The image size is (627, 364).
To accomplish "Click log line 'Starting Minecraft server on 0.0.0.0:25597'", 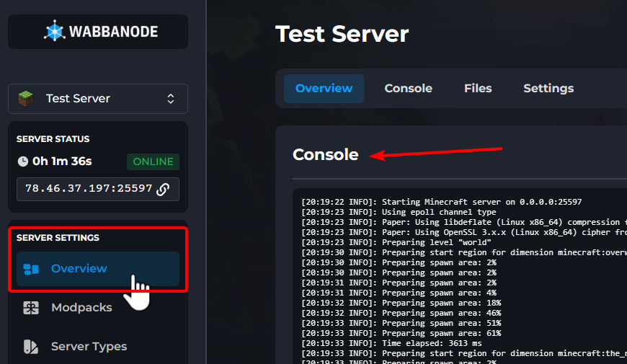I will point(442,202).
